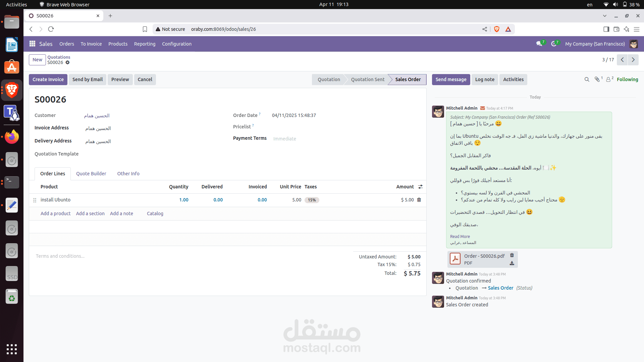Toggle Brave Shields for this site

[x=497, y=29]
